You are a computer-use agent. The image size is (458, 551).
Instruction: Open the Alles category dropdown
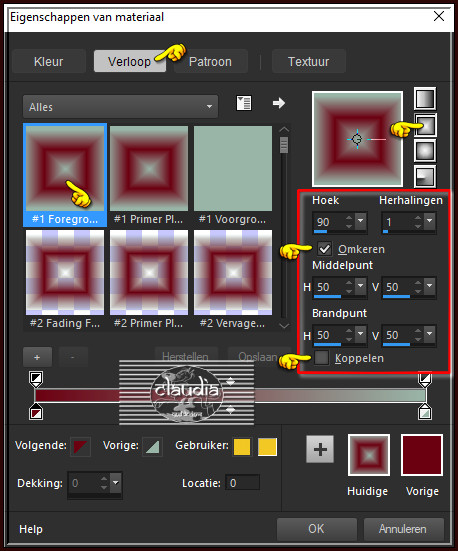(120, 106)
